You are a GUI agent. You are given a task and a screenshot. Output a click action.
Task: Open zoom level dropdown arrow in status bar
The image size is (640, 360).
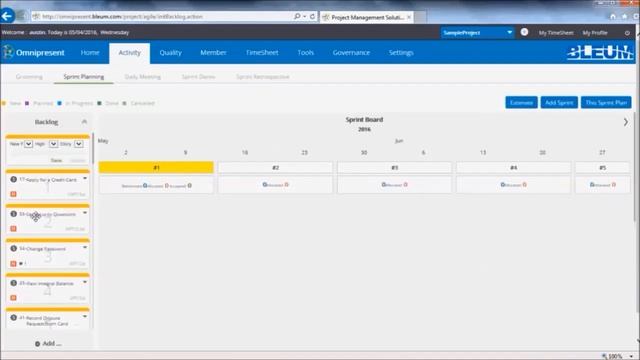[631, 356]
